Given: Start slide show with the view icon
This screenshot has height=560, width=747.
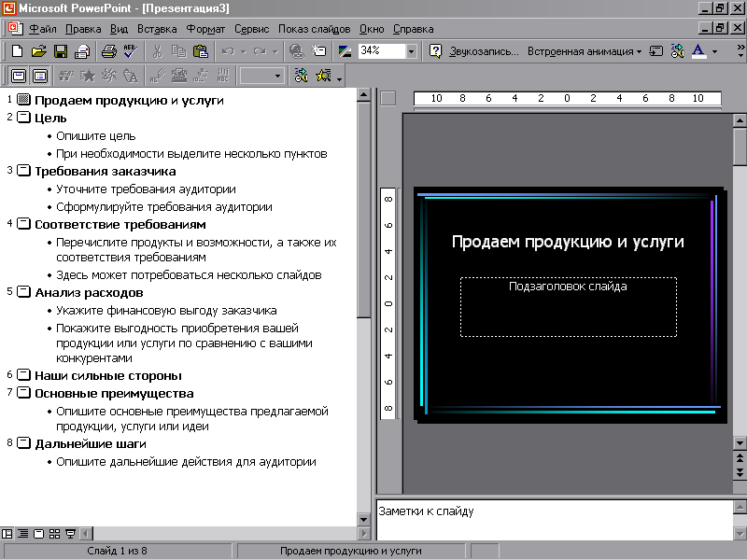Looking at the screenshot, I should [71, 534].
